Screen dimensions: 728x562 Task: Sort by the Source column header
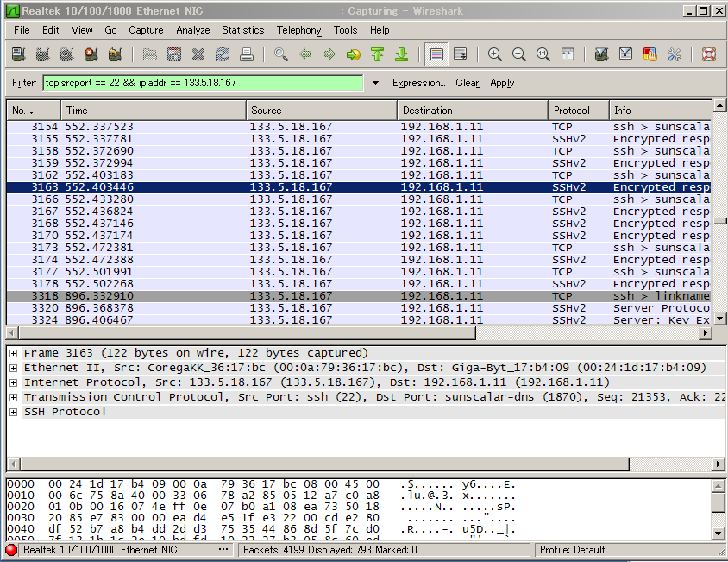321,111
